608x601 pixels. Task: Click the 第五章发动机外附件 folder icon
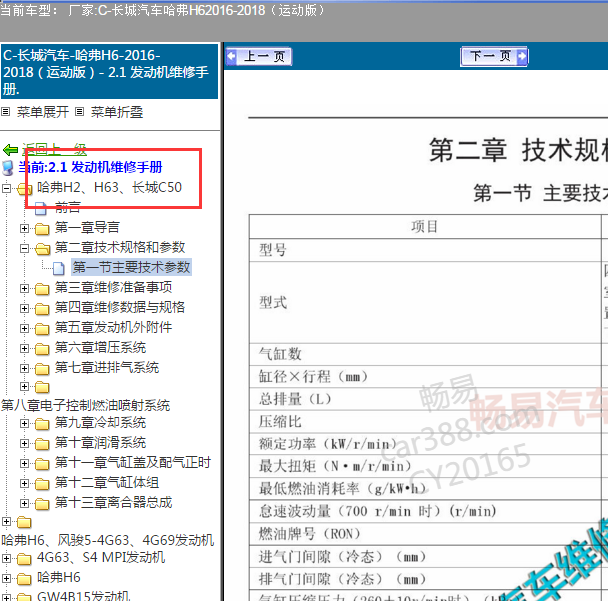click(x=42, y=329)
